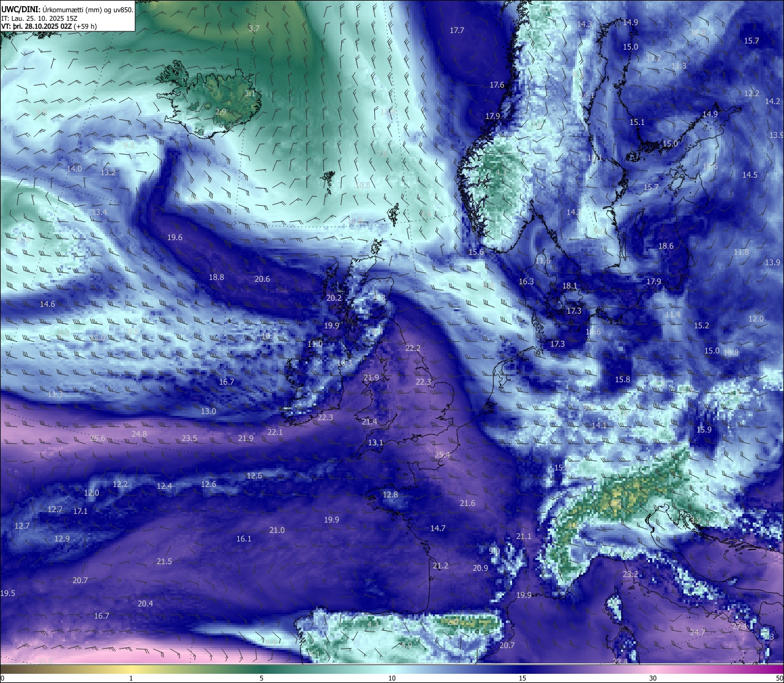This screenshot has height=683, width=784.
Task: Click the 17.1 value on the map
Action: 80,511
